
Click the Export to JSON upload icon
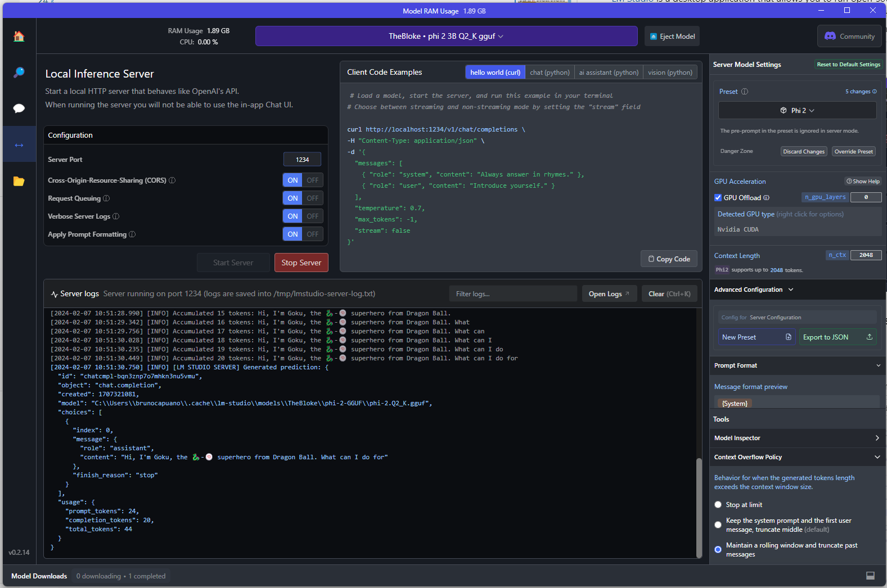pyautogui.click(x=869, y=337)
